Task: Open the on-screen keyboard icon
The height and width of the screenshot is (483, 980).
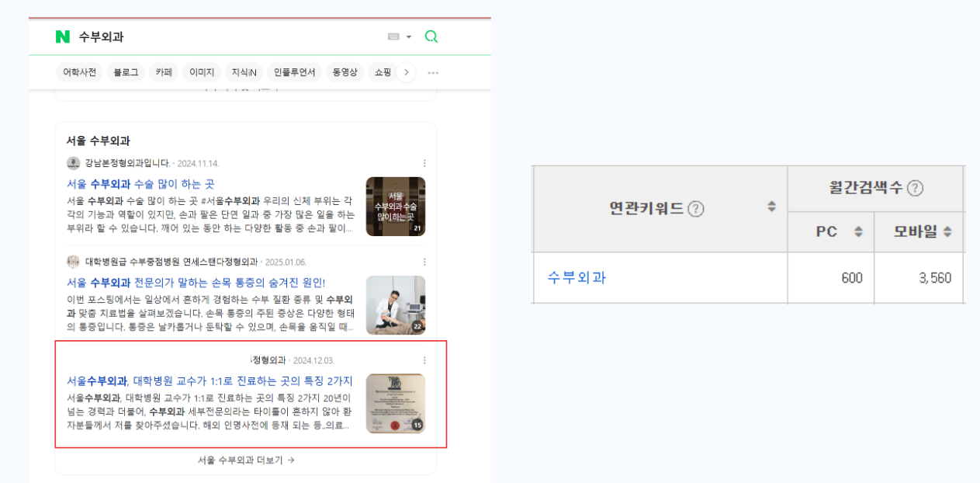Action: click(x=393, y=36)
